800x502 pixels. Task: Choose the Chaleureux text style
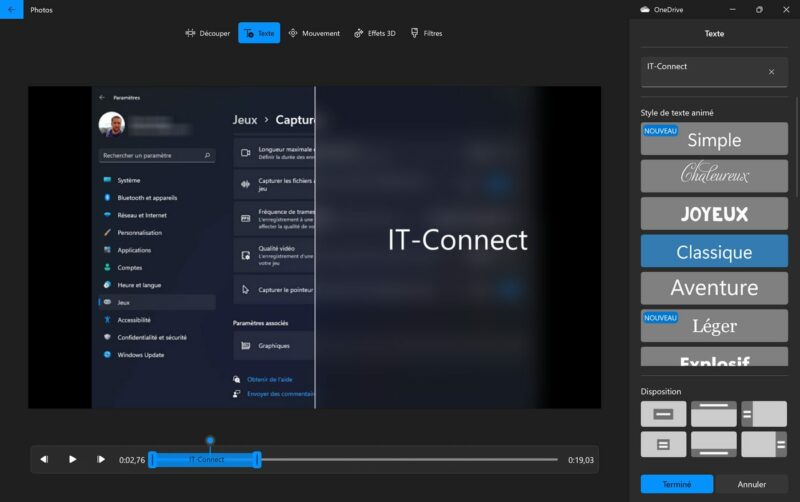[x=714, y=176]
